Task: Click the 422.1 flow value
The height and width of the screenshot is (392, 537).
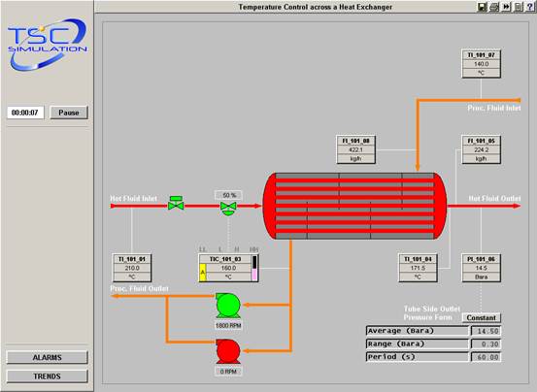Action: (x=355, y=149)
